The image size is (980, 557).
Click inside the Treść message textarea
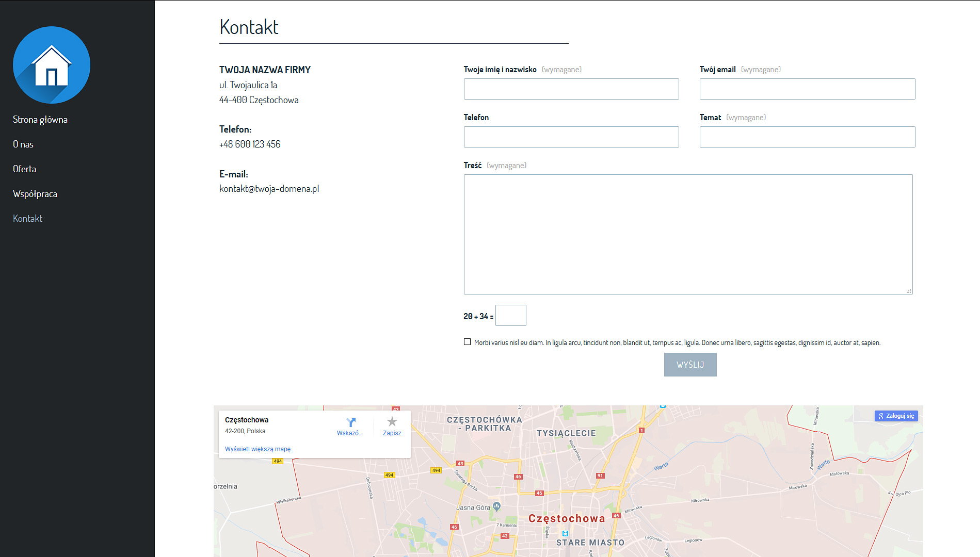688,234
